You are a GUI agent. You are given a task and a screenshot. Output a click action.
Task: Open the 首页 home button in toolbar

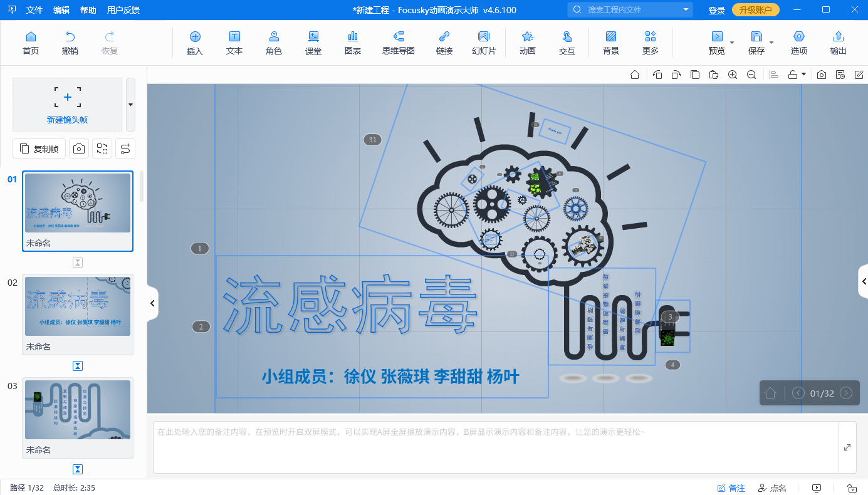30,43
